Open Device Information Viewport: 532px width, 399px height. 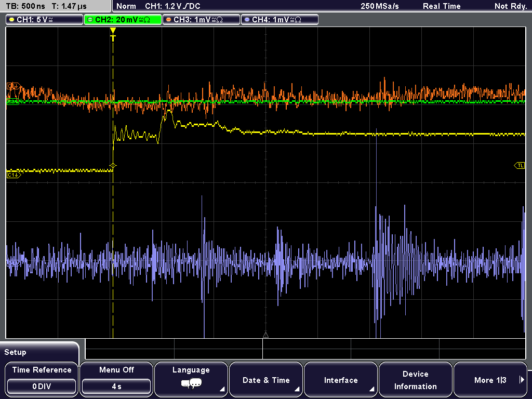[x=415, y=379]
